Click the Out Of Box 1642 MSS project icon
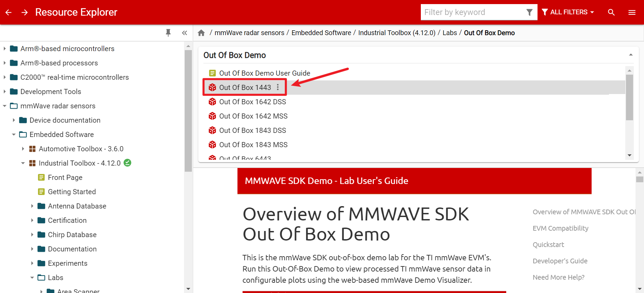Image resolution: width=644 pixels, height=293 pixels. point(212,116)
